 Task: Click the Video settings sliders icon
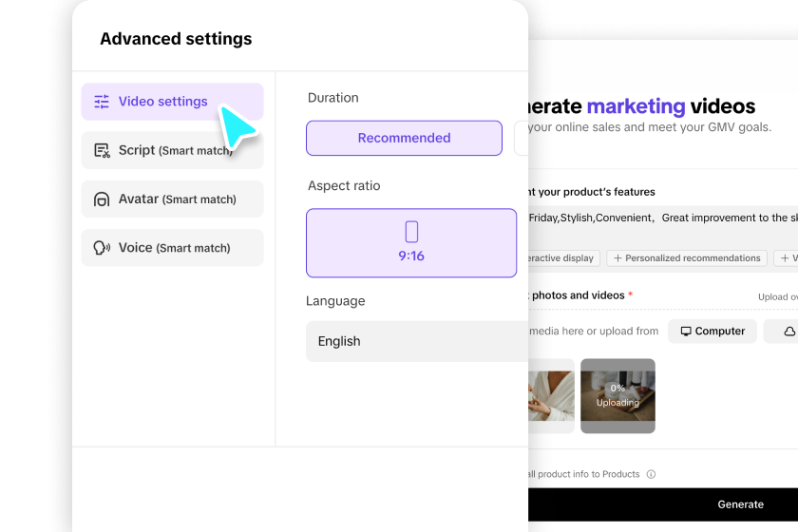(102, 102)
